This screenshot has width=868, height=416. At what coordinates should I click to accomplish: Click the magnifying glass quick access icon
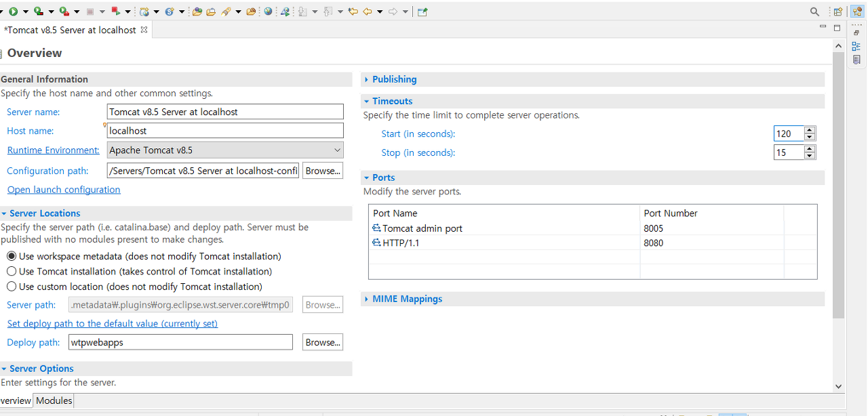814,12
